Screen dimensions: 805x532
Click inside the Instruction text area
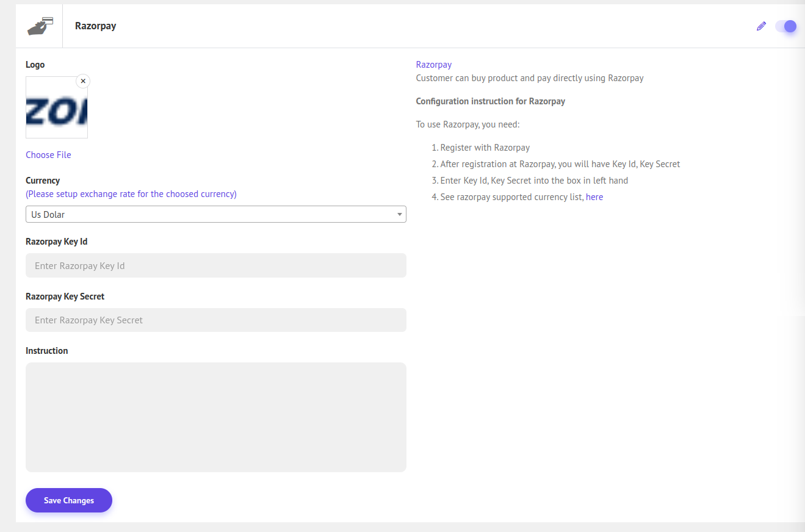click(215, 417)
